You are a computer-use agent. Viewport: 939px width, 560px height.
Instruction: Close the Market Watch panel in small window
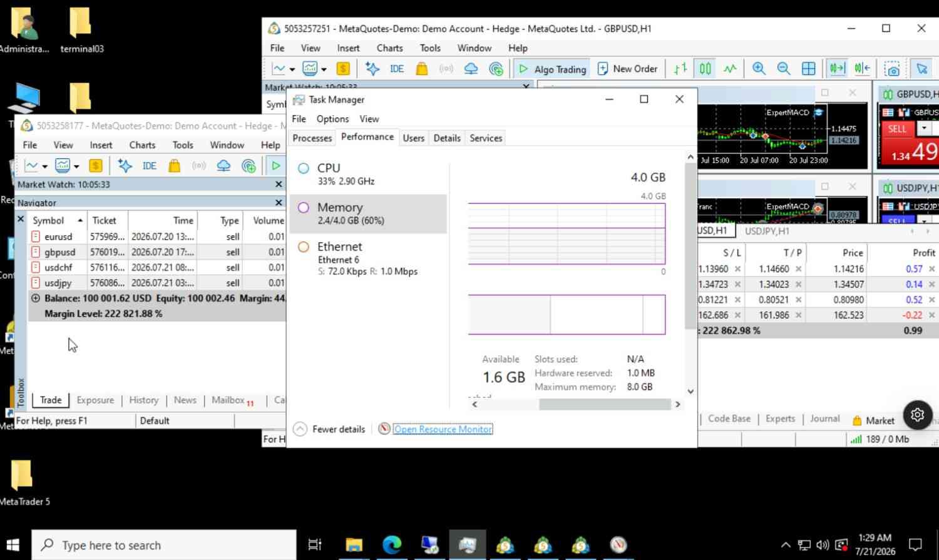tap(279, 185)
